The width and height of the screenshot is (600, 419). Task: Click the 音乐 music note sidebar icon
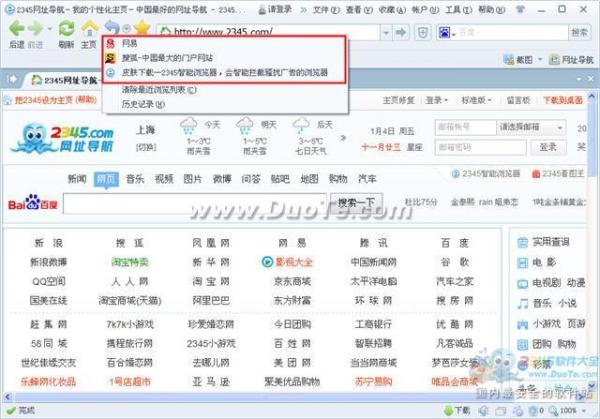(522, 304)
